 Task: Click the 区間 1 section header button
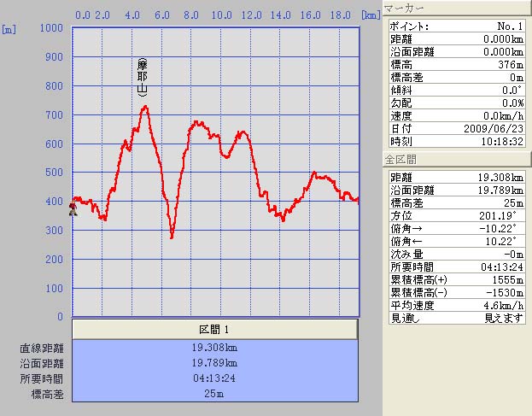coord(215,329)
